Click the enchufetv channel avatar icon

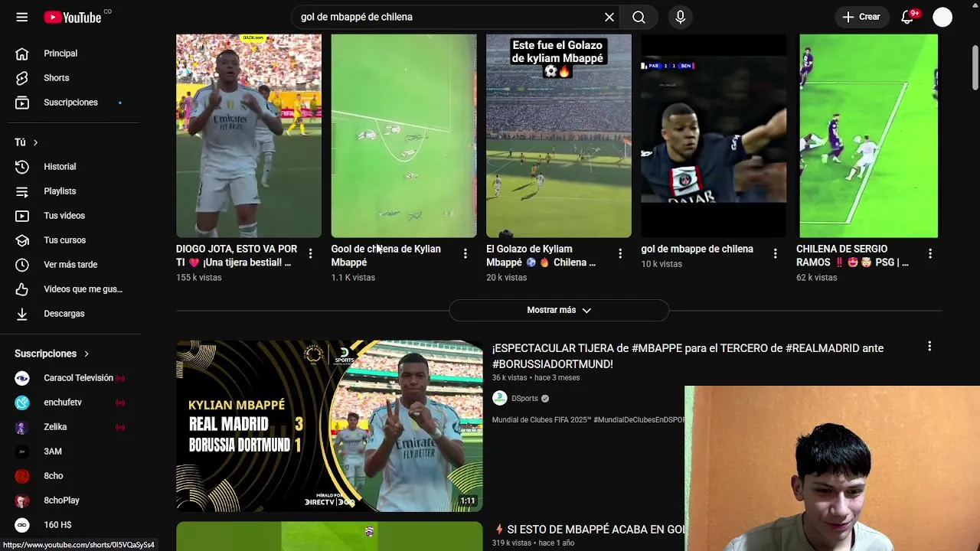22,403
